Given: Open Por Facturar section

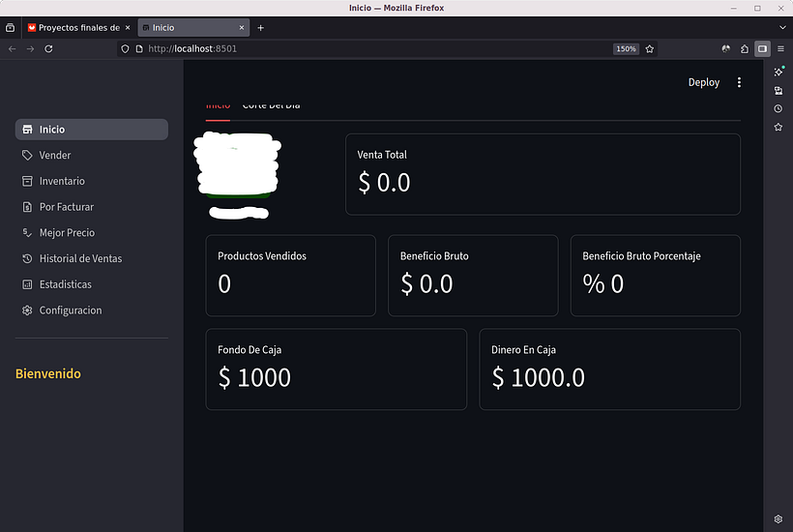Looking at the screenshot, I should pyautogui.click(x=66, y=207).
